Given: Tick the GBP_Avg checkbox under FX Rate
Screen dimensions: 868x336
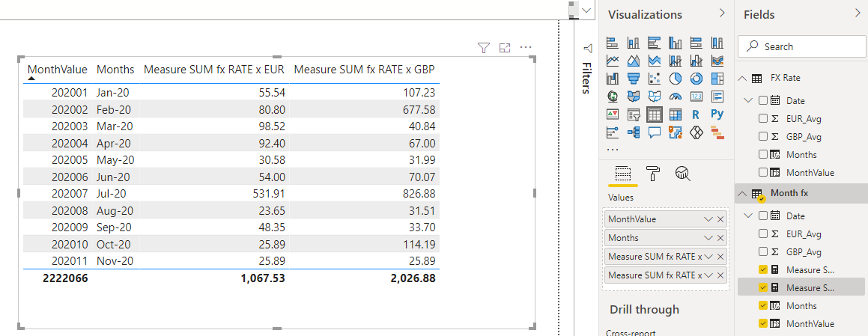Looking at the screenshot, I should (763, 136).
